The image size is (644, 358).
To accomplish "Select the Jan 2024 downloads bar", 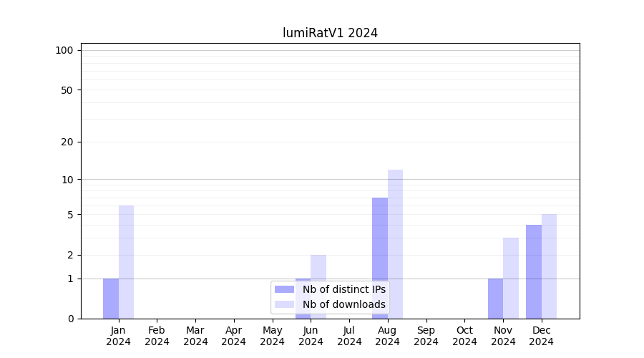I will (x=126, y=262).
